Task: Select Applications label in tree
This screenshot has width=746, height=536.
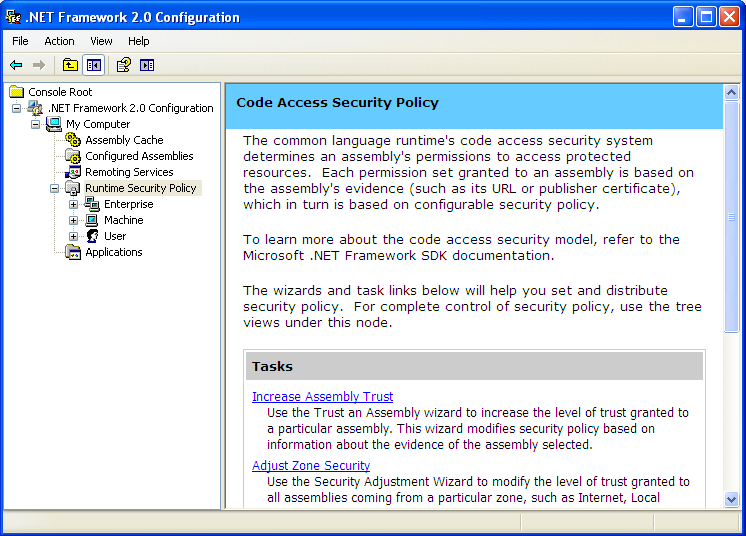Action: point(114,252)
